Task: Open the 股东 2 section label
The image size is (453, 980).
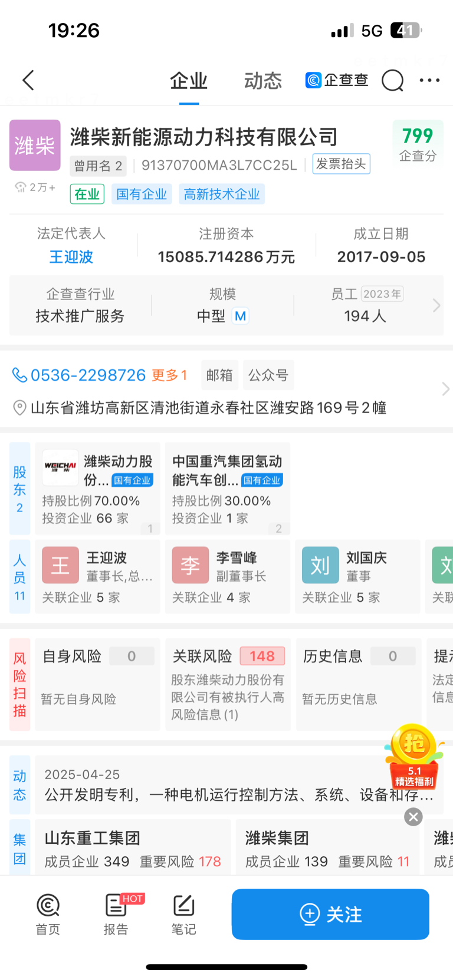Action: (19, 489)
